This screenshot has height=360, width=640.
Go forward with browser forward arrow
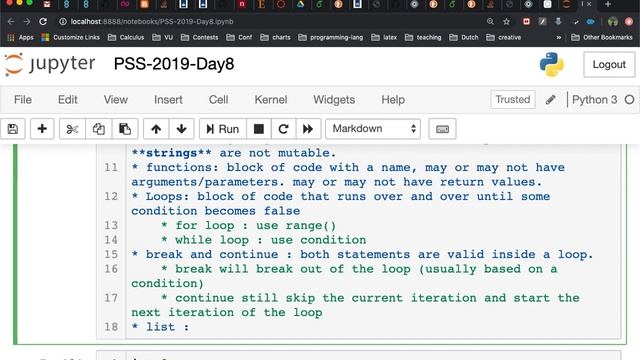(x=27, y=21)
